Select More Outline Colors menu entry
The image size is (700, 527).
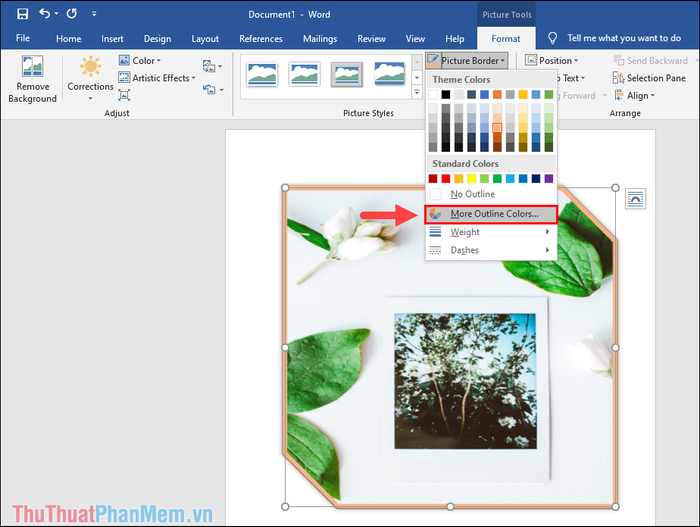coord(493,214)
